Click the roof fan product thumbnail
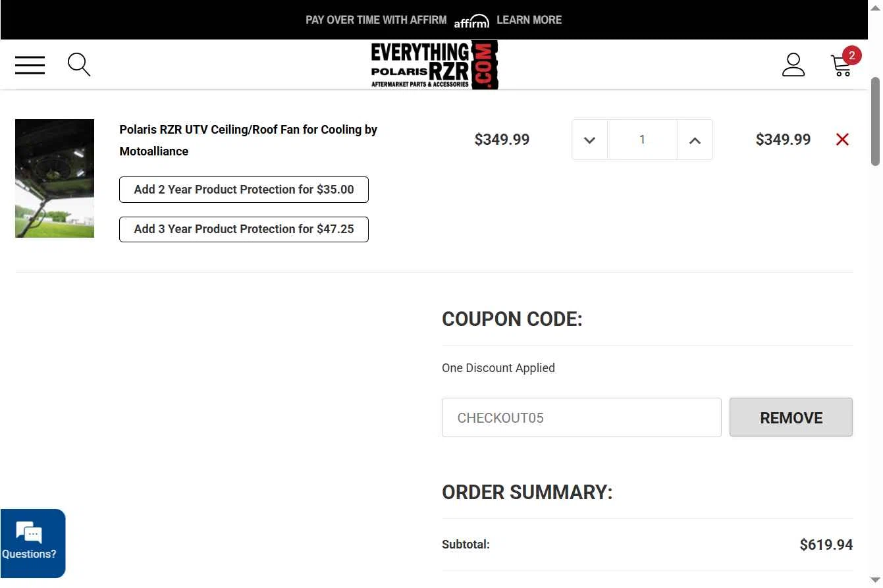 pos(55,178)
